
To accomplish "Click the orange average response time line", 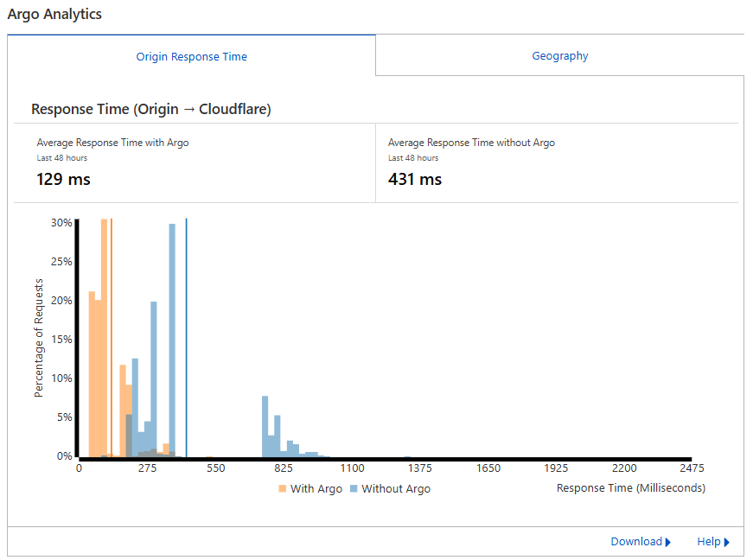I will pos(112,338).
